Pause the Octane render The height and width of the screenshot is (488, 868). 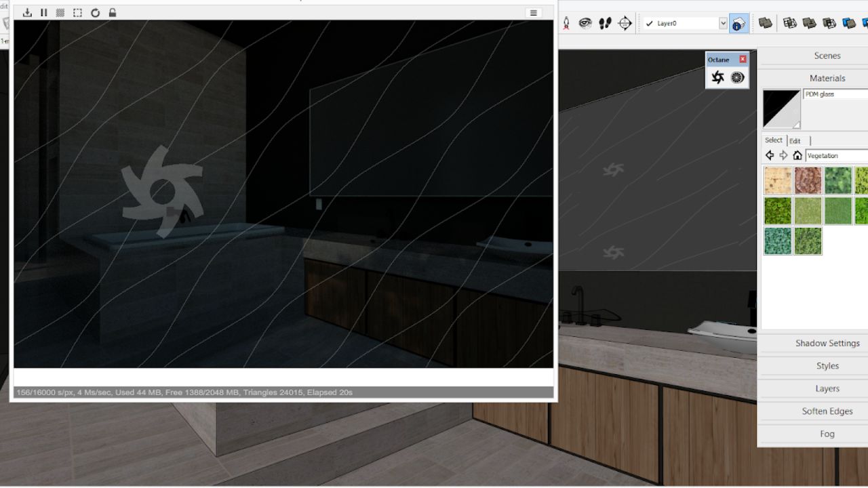click(44, 12)
